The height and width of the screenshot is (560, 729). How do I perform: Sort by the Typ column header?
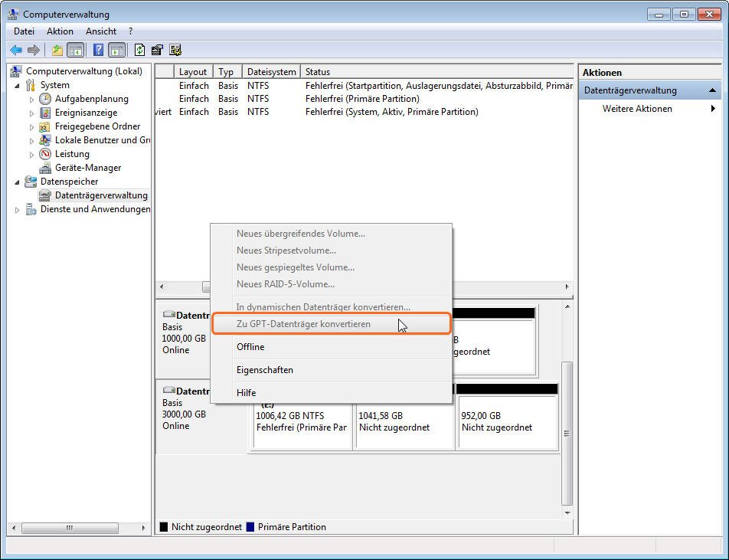coord(227,72)
